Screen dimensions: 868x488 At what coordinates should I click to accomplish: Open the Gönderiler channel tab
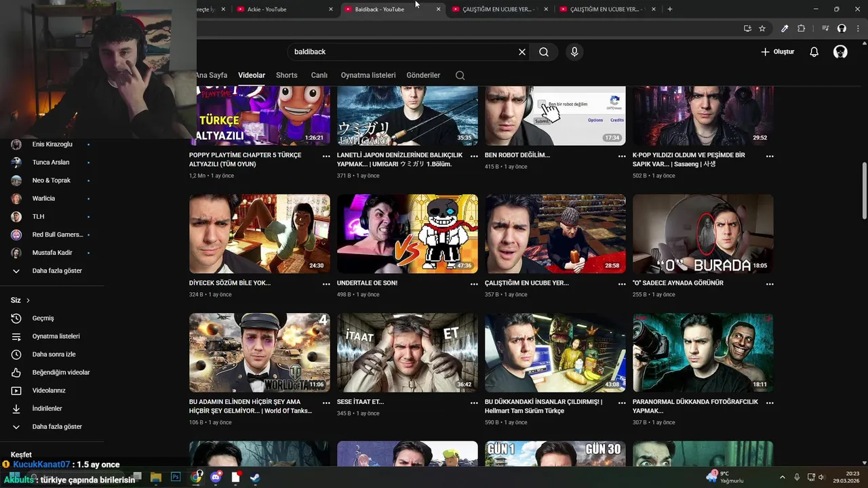[423, 75]
